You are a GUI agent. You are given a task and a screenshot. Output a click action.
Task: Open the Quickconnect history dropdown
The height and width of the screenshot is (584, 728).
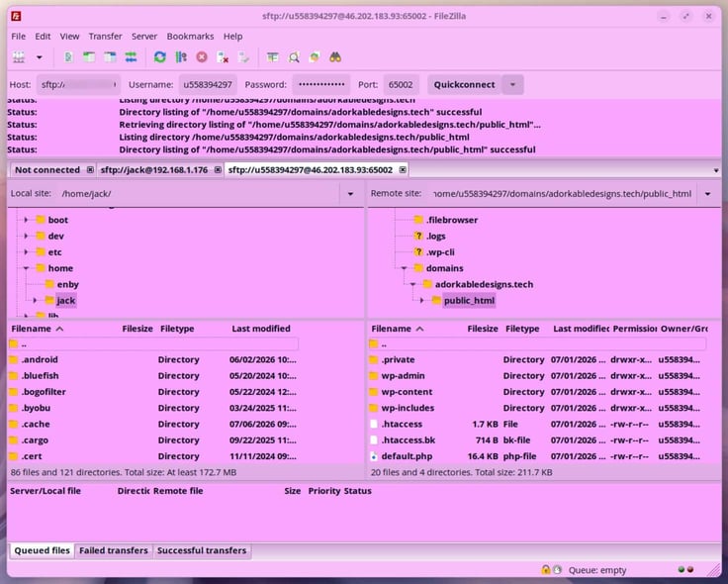coord(513,84)
